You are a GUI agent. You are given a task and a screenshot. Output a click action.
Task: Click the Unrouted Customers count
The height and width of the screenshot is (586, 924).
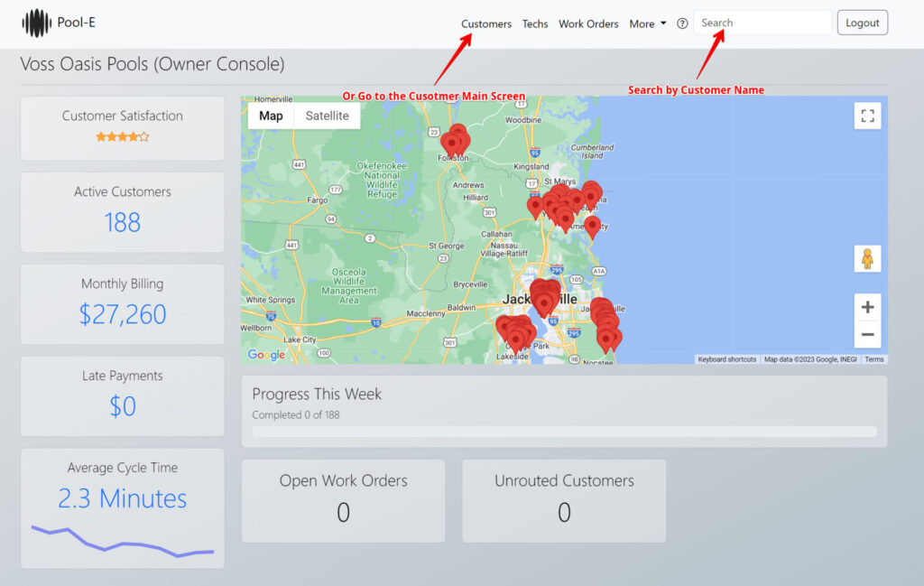pos(564,512)
